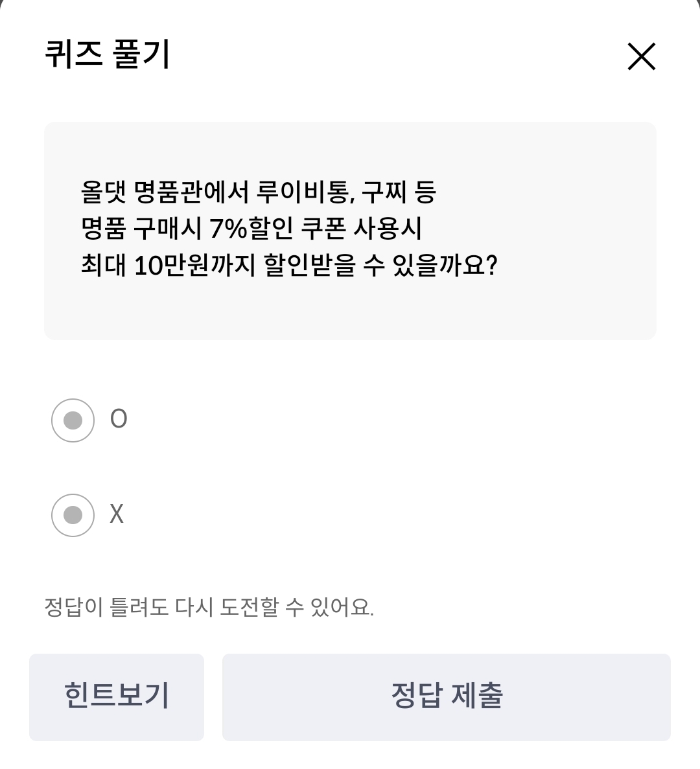Screen dimensions: 700x769
Task: Click the 최대 10만원까지 question line
Action: click(x=289, y=266)
